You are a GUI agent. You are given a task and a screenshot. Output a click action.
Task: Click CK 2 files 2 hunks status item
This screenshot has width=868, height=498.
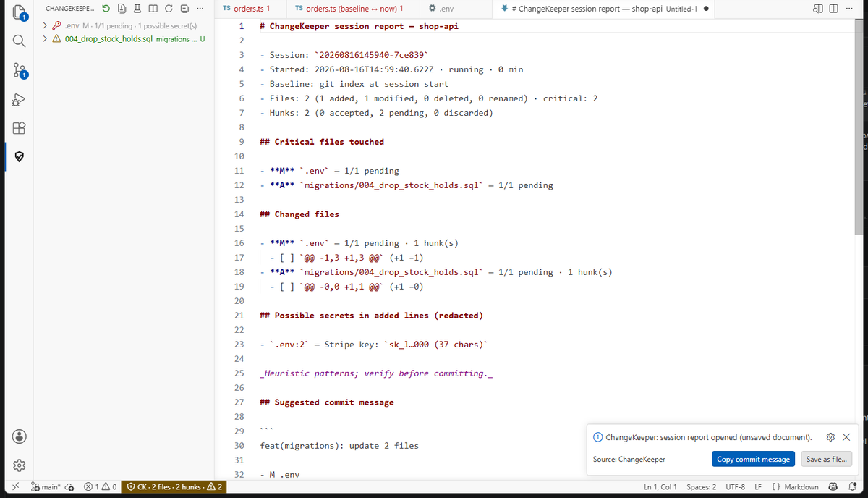coord(175,487)
